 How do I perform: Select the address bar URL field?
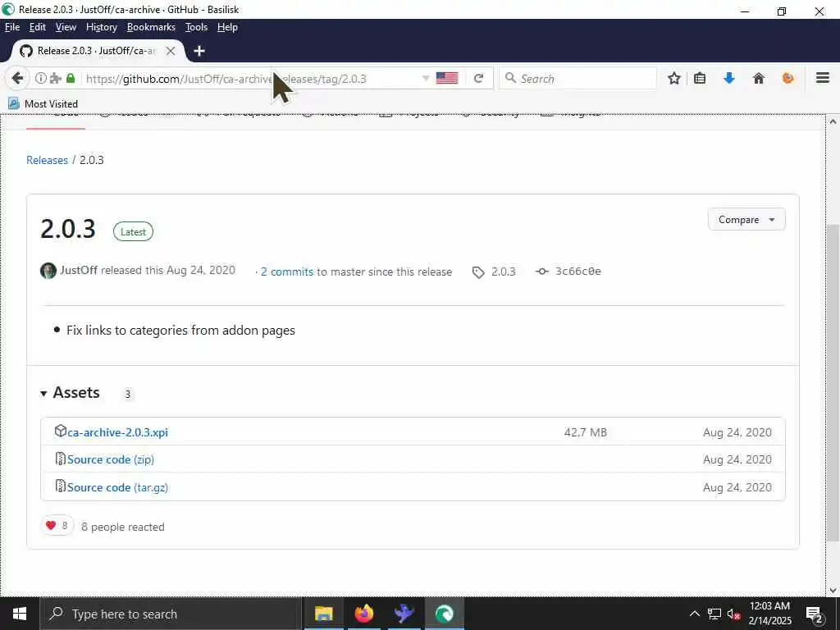click(x=252, y=79)
